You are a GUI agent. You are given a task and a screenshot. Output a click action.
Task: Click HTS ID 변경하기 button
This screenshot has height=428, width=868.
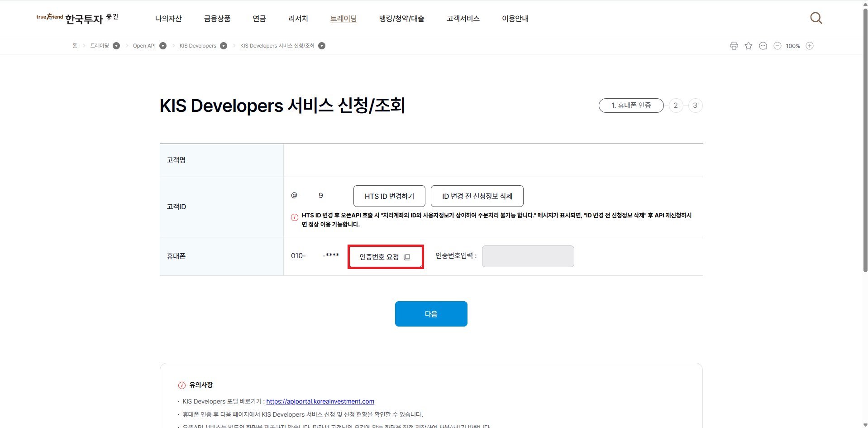[x=389, y=196]
